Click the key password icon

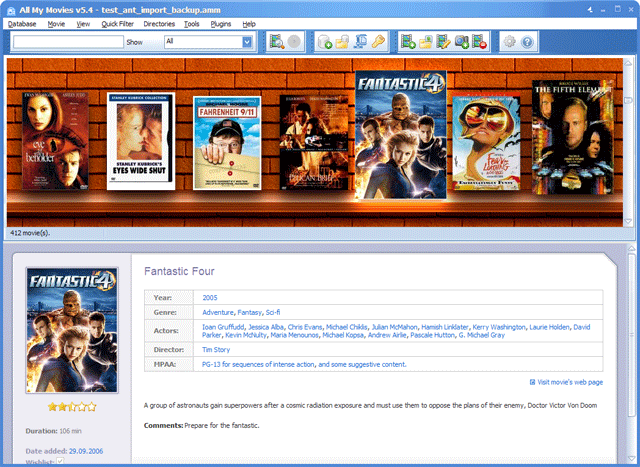pos(378,42)
